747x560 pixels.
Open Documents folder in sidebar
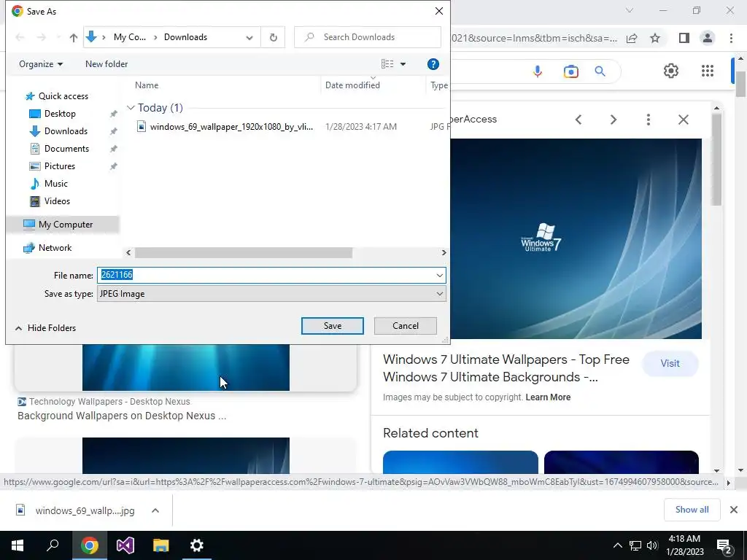pyautogui.click(x=66, y=149)
